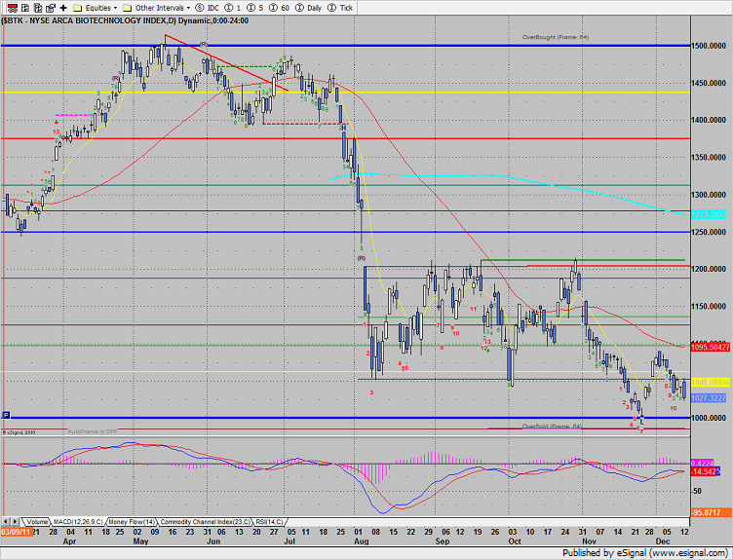The height and width of the screenshot is (560, 733).
Task: Click the 1000.0000 price axis label
Action: (709, 418)
